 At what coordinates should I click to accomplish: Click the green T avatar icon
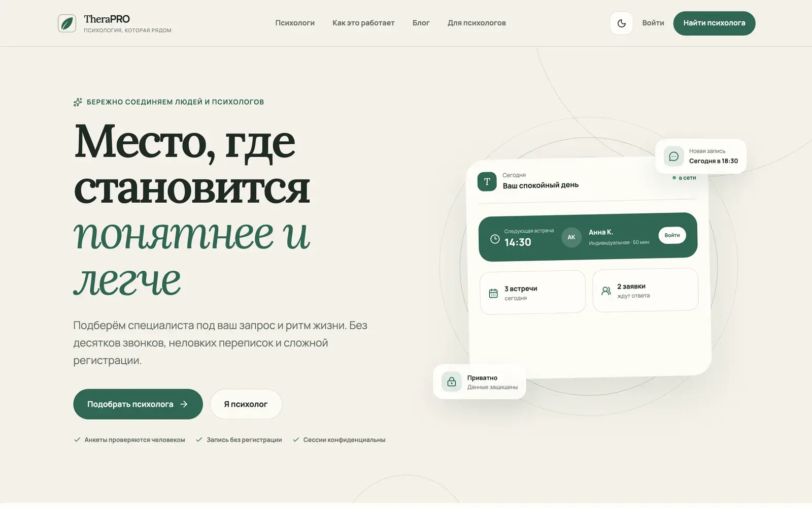point(487,181)
